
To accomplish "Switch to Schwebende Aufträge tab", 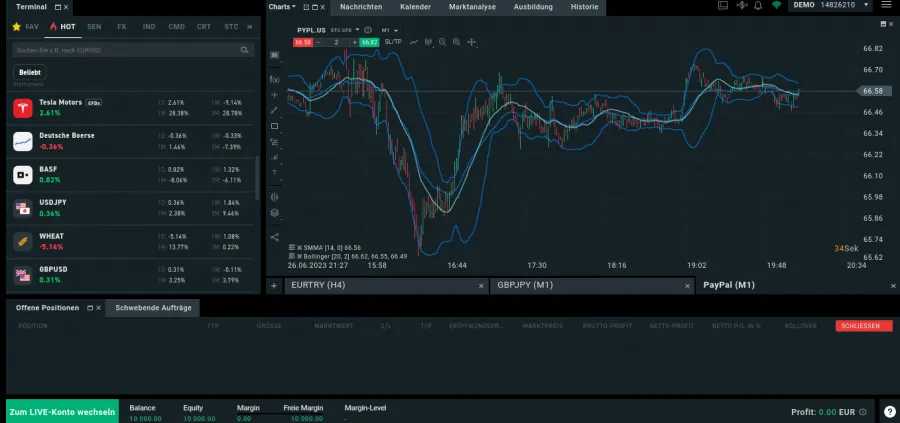I will click(x=153, y=308).
